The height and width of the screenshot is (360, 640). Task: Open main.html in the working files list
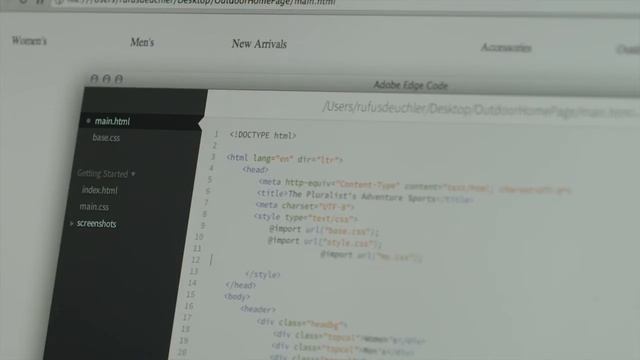[112, 121]
